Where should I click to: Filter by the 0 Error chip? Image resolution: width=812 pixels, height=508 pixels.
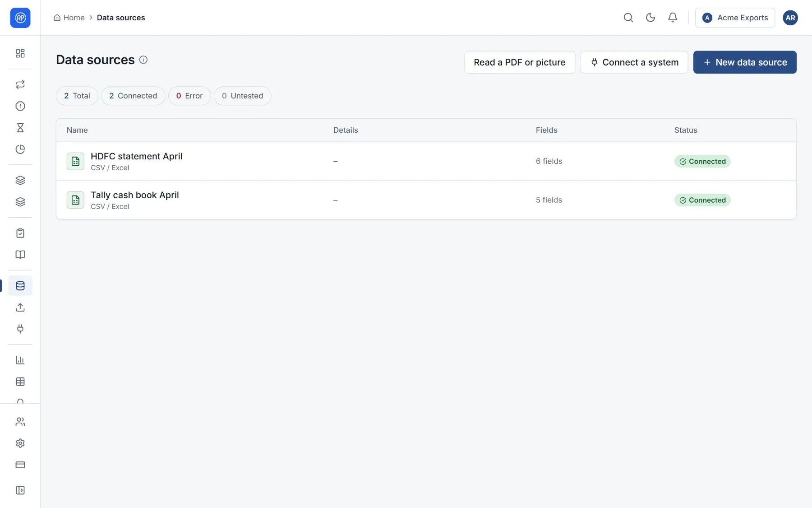point(189,96)
